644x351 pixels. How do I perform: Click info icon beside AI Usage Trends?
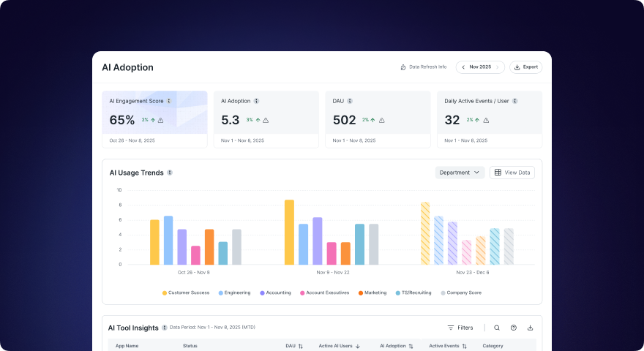pos(170,173)
